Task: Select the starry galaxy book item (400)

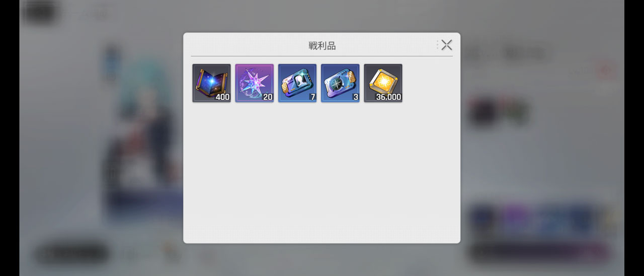Action: click(211, 83)
